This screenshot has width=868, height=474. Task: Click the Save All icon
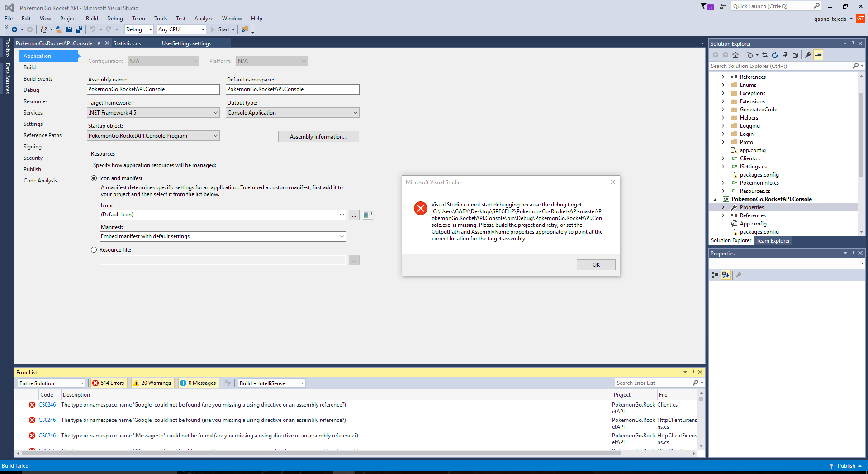(79, 29)
